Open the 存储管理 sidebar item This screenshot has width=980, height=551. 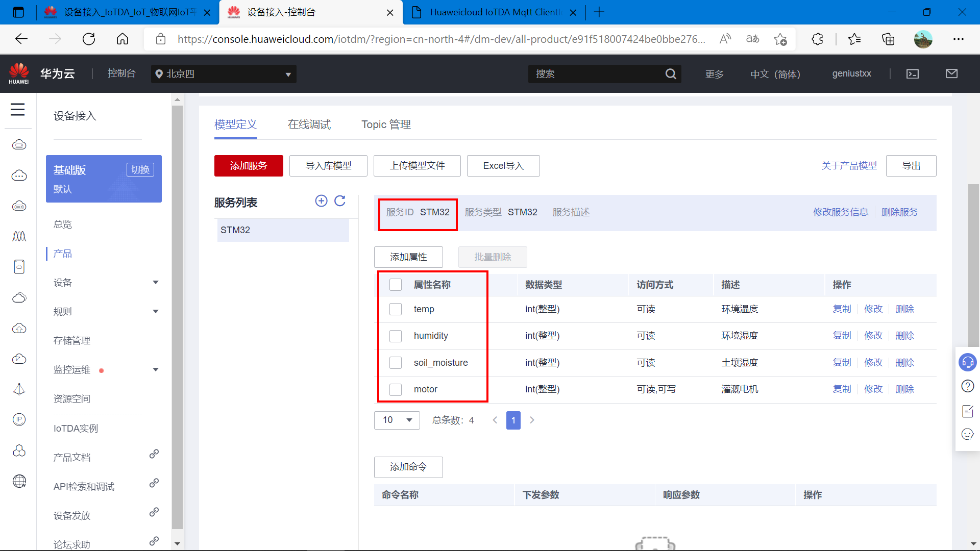pyautogui.click(x=72, y=341)
